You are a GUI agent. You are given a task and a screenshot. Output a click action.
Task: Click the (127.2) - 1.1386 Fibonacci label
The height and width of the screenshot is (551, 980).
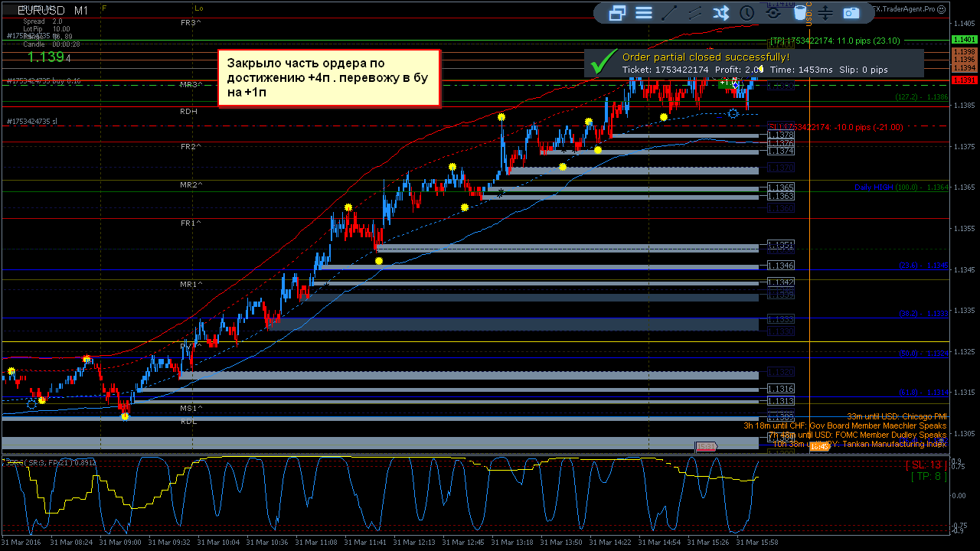click(922, 97)
